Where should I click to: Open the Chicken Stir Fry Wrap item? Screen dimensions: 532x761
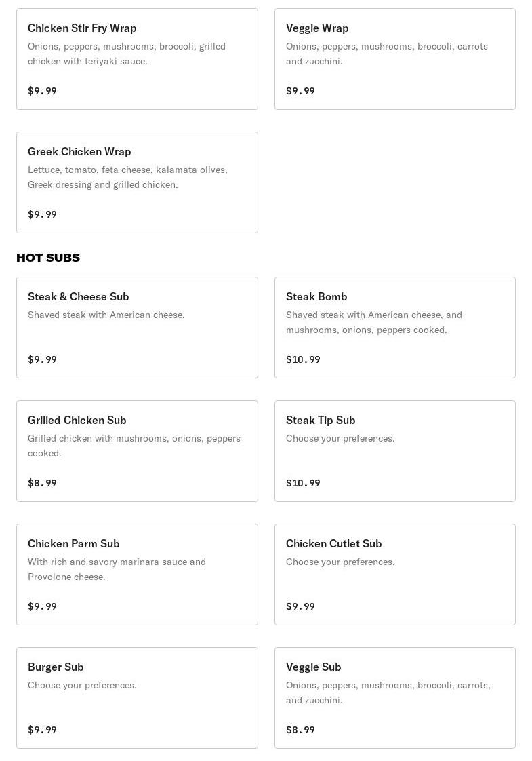coord(137,59)
